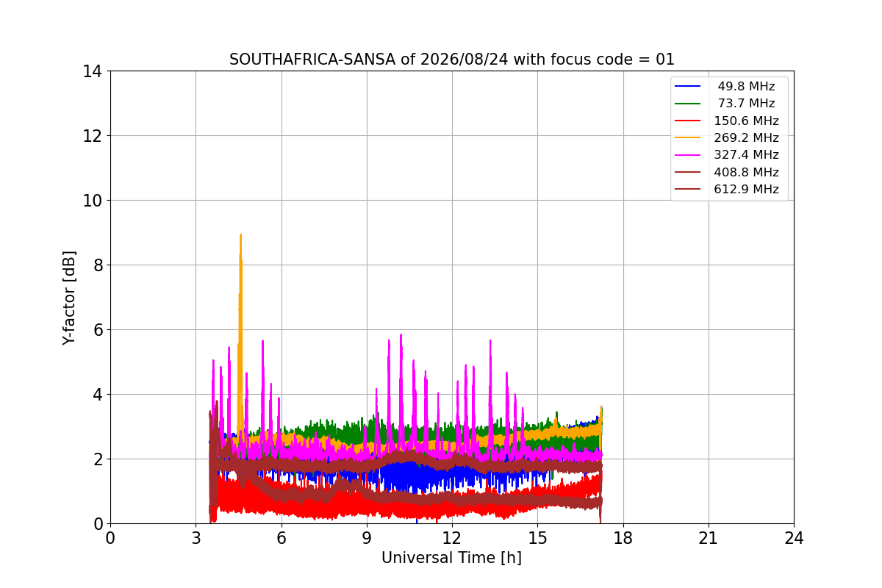Click the y-axis tick label 10
This screenshot has height=588, width=882.
coord(93,201)
